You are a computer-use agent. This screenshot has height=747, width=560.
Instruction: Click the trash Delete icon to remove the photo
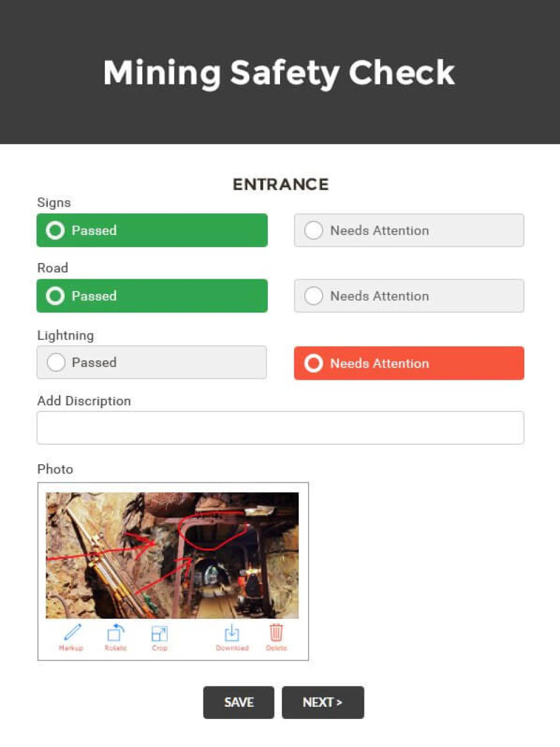click(x=276, y=632)
